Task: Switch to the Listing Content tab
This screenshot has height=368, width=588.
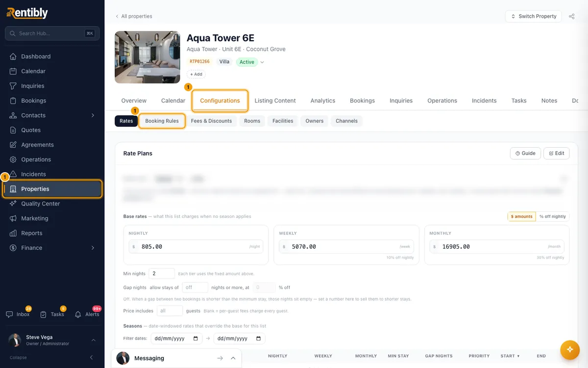Action: [275, 101]
